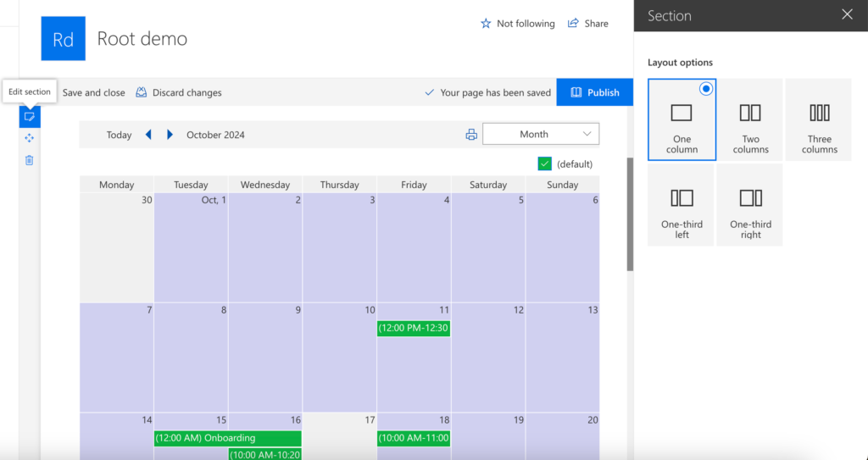Choose Three columns layout
Image resolution: width=868 pixels, height=460 pixels.
coord(819,119)
